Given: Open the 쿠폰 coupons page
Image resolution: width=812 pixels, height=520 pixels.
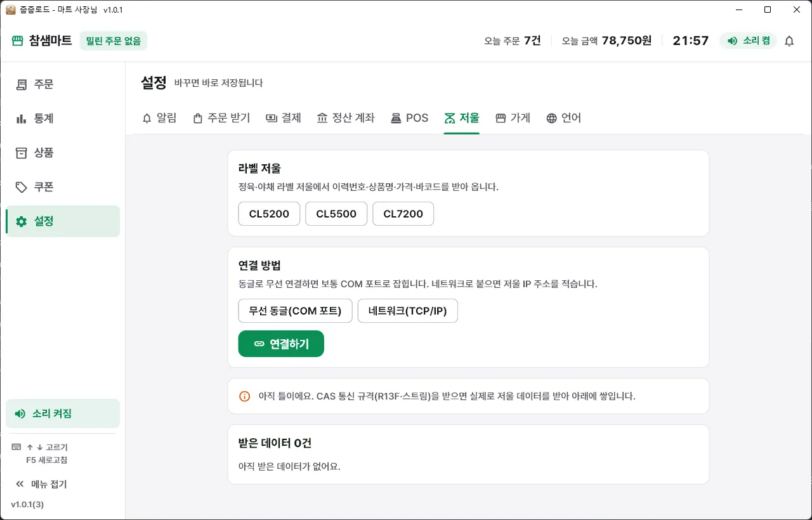Looking at the screenshot, I should pos(63,187).
